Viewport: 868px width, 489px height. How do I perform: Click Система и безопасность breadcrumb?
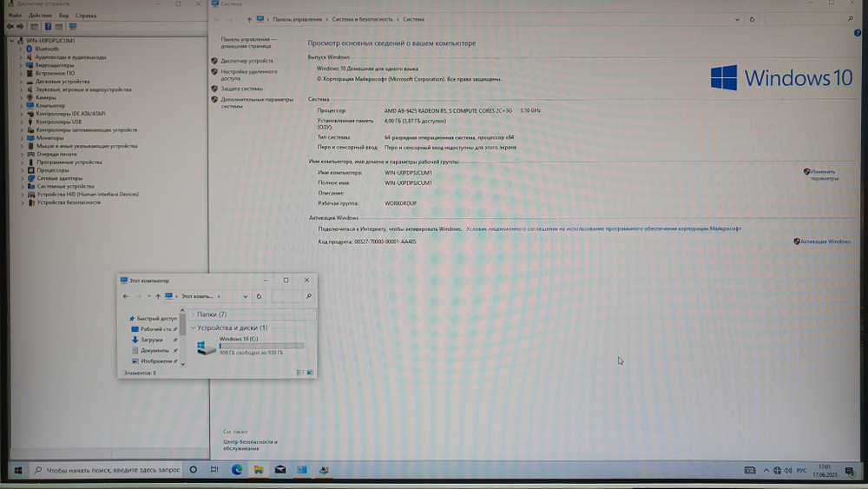pyautogui.click(x=362, y=19)
